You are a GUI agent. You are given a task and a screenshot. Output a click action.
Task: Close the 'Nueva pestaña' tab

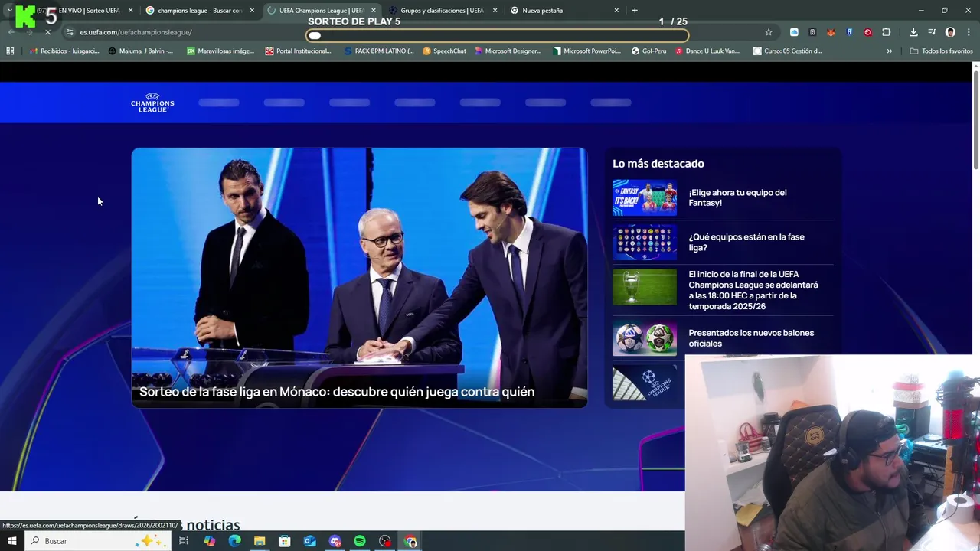pyautogui.click(x=616, y=11)
